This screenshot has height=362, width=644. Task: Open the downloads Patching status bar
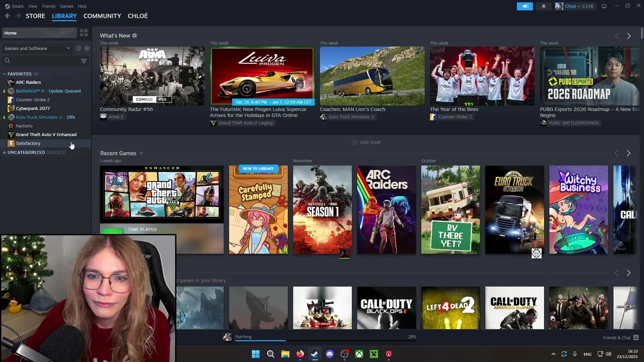point(326,337)
